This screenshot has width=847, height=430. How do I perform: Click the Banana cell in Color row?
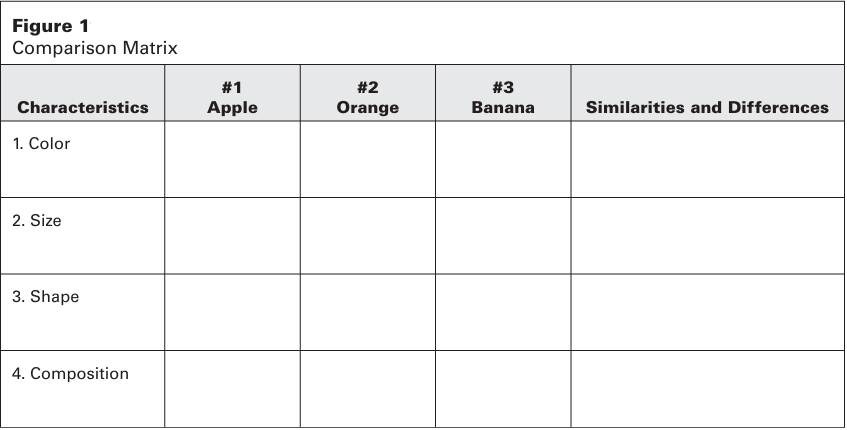[x=502, y=159]
